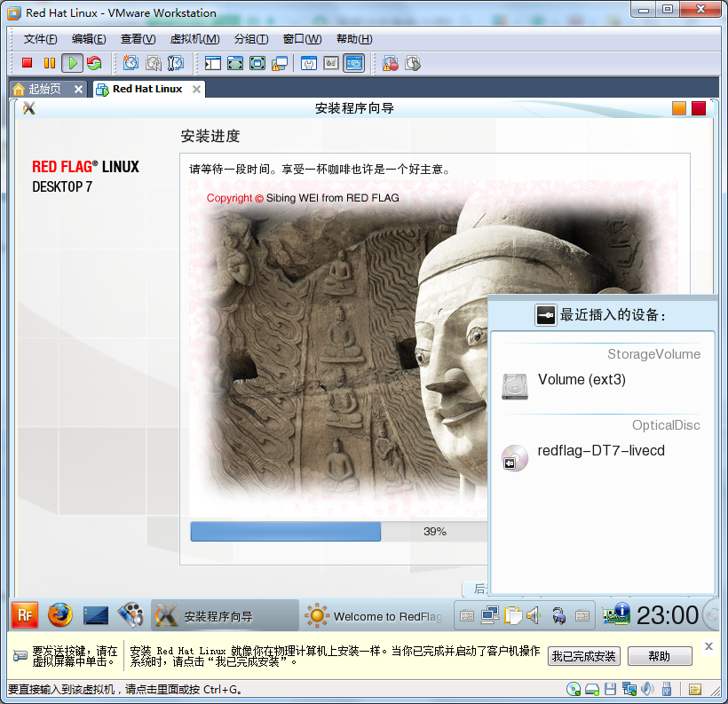728x704 pixels.
Task: Open the 虚拟机(M) menu
Action: pyautogui.click(x=194, y=39)
